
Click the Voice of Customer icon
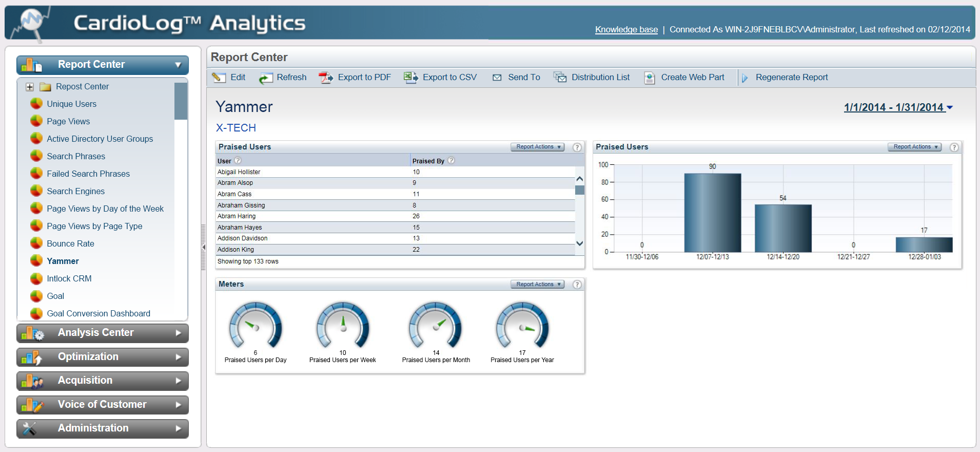33,405
